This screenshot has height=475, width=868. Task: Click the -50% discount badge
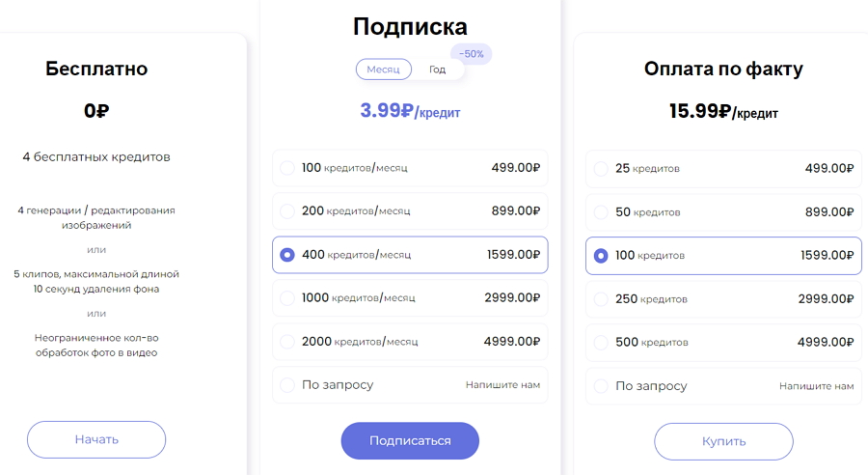point(471,54)
